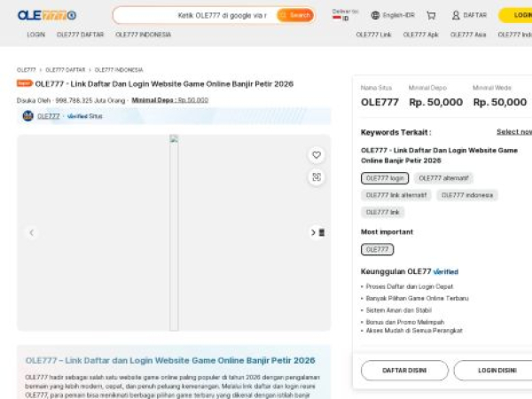Click the DAFTAR link in header
The width and height of the screenshot is (532, 399).
475,15
